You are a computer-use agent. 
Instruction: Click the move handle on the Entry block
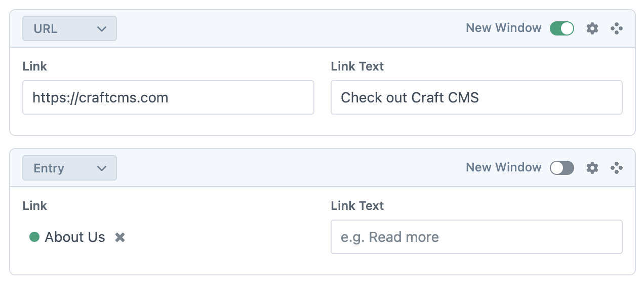tap(616, 168)
